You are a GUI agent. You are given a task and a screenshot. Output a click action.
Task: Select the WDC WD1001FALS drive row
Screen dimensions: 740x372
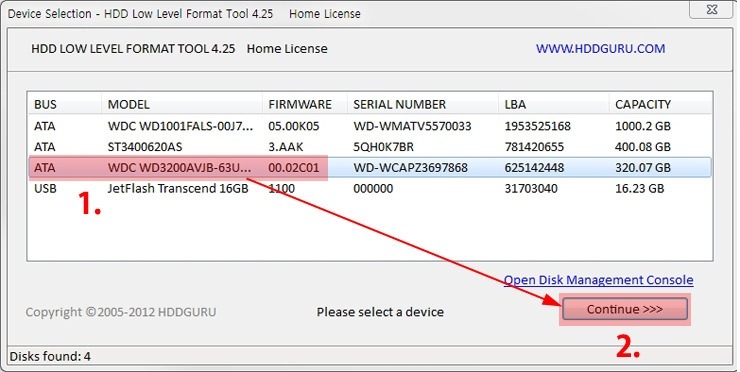click(x=370, y=126)
